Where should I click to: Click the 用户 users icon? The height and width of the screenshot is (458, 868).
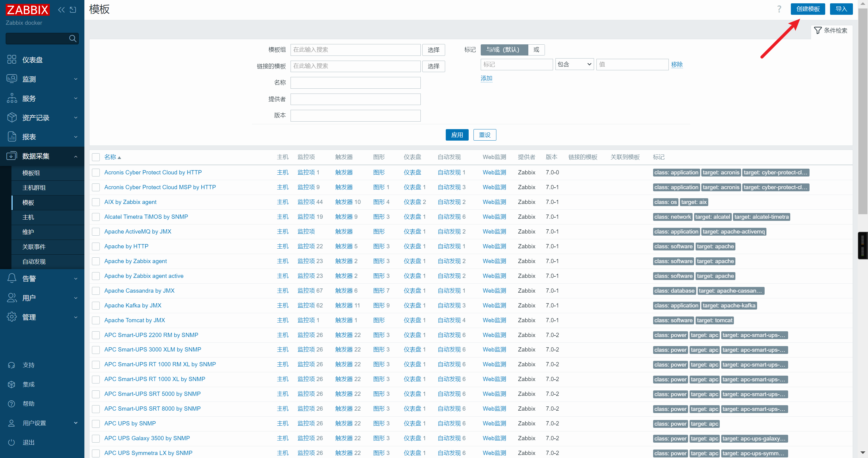12,297
